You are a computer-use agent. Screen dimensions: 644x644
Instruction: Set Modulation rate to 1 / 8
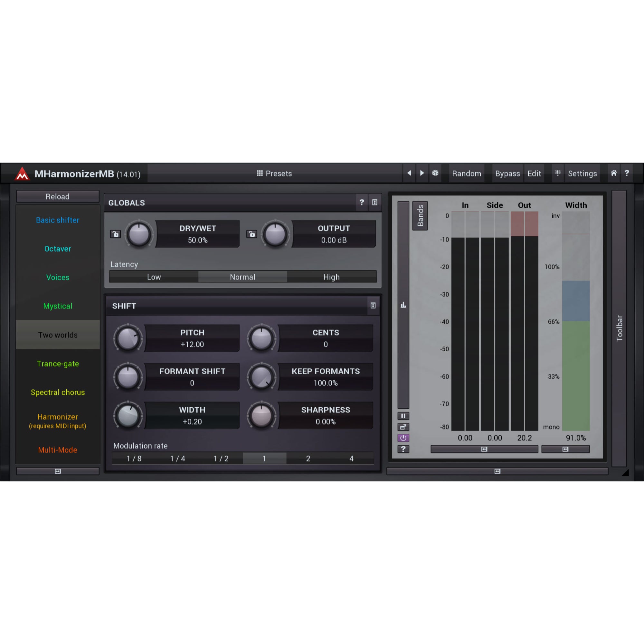tap(134, 458)
